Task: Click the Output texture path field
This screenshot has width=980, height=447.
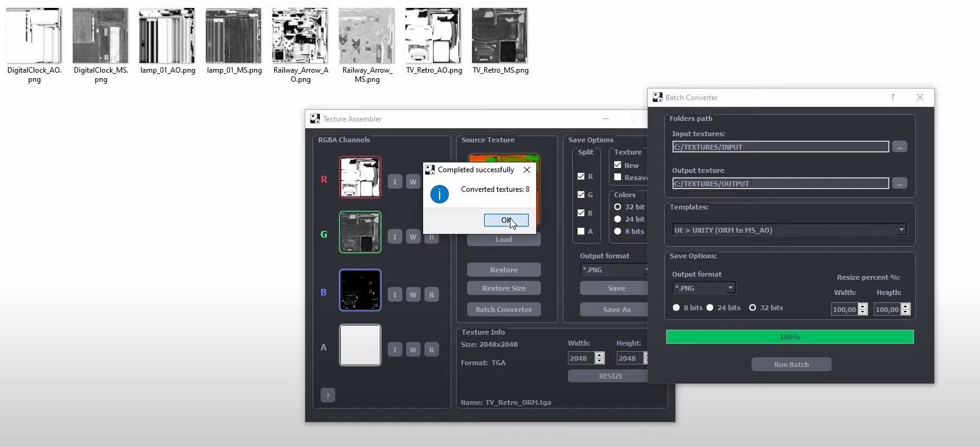Action: pyautogui.click(x=780, y=183)
